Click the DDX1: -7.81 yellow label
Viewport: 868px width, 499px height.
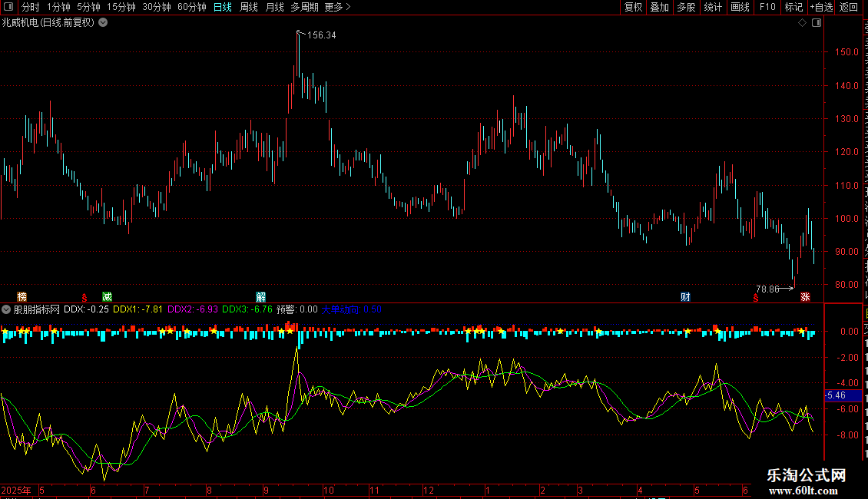(x=137, y=309)
